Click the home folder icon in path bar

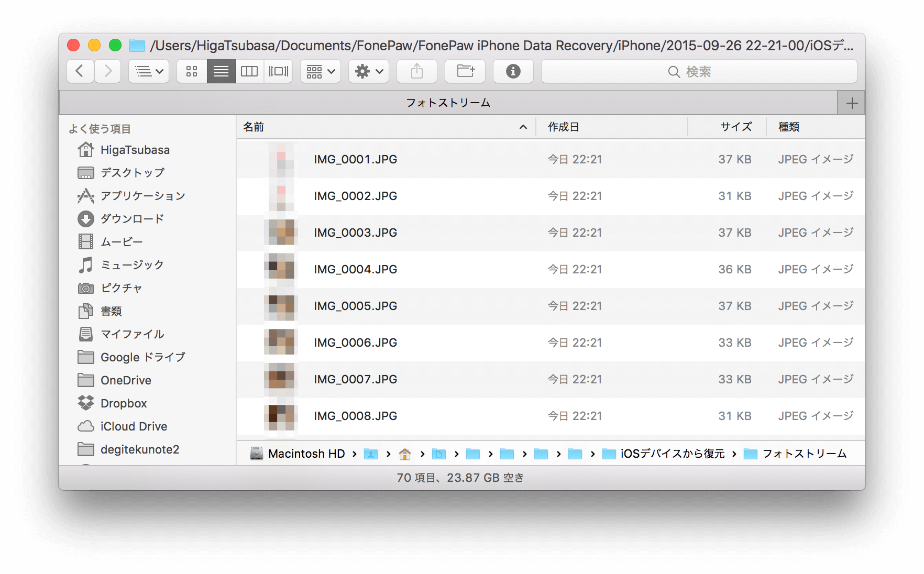tap(404, 454)
